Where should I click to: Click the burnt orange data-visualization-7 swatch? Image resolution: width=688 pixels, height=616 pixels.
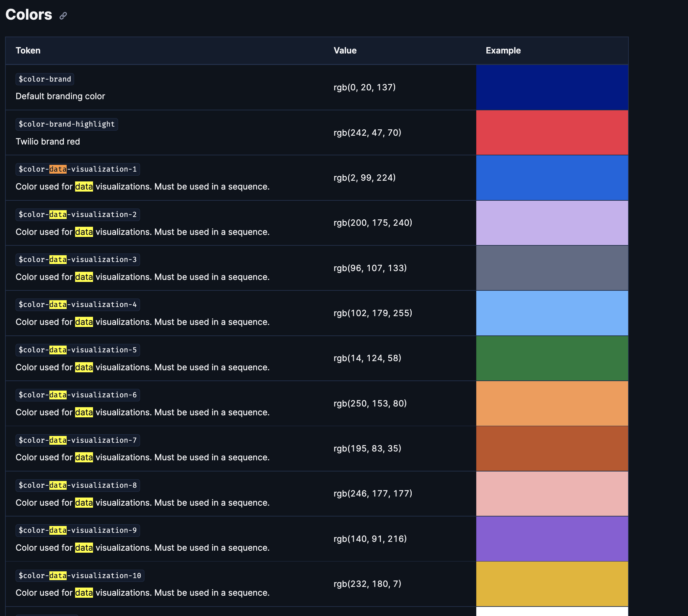click(552, 448)
